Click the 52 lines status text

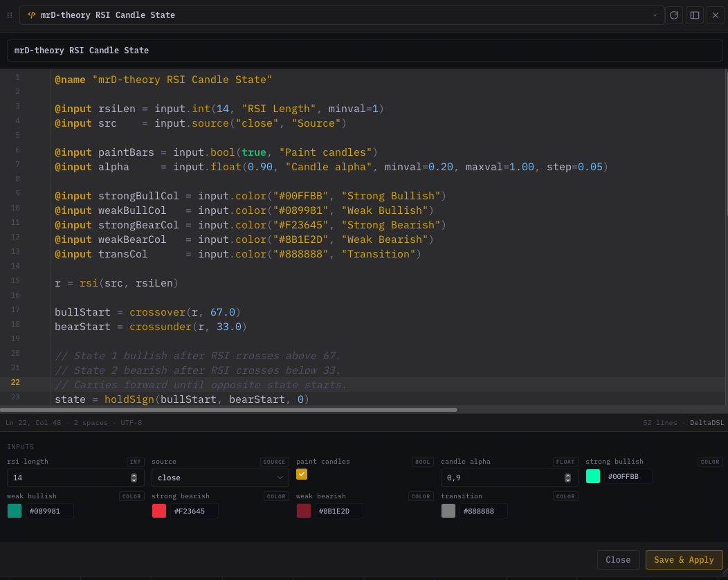tap(659, 423)
